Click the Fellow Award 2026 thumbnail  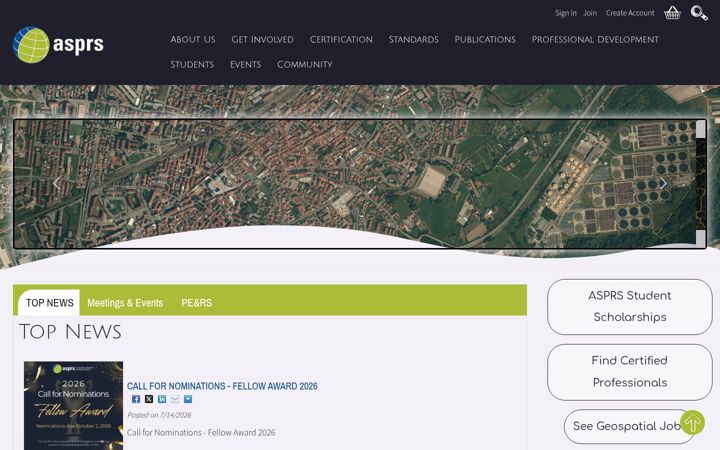click(73, 405)
